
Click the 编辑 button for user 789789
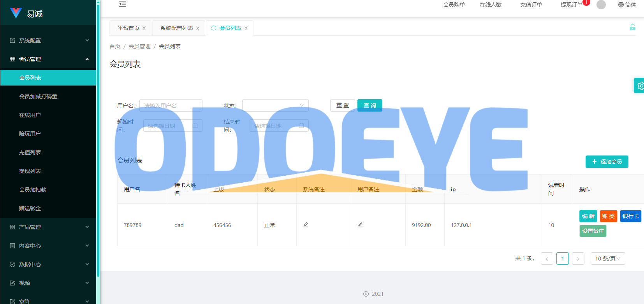tap(588, 216)
